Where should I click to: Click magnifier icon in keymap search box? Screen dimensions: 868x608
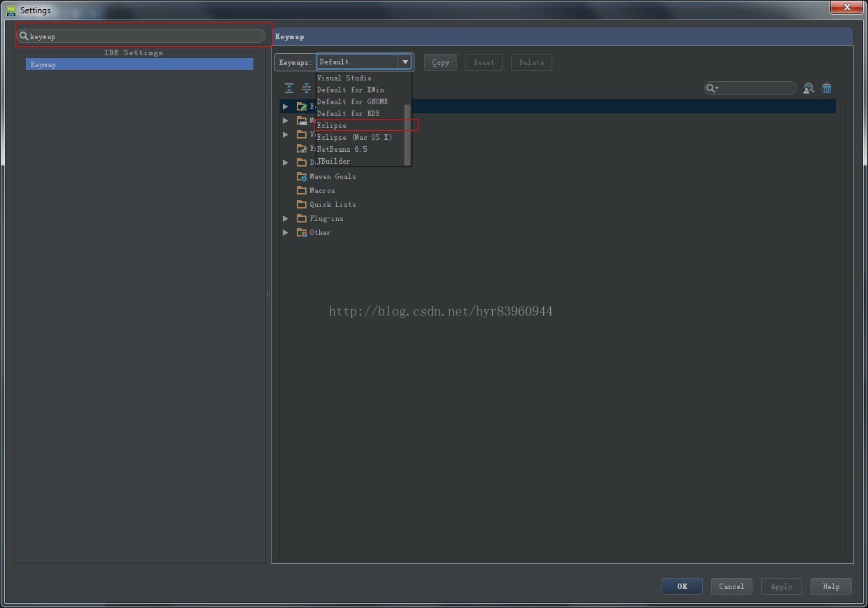point(24,36)
